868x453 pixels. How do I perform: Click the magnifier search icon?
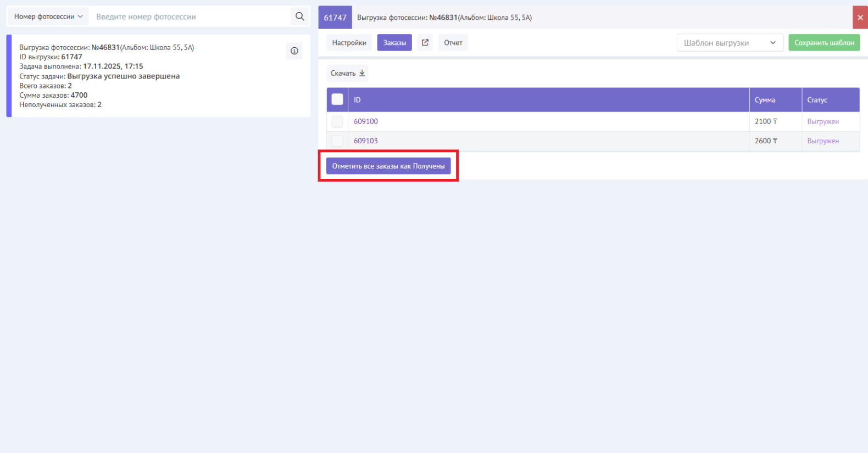299,16
